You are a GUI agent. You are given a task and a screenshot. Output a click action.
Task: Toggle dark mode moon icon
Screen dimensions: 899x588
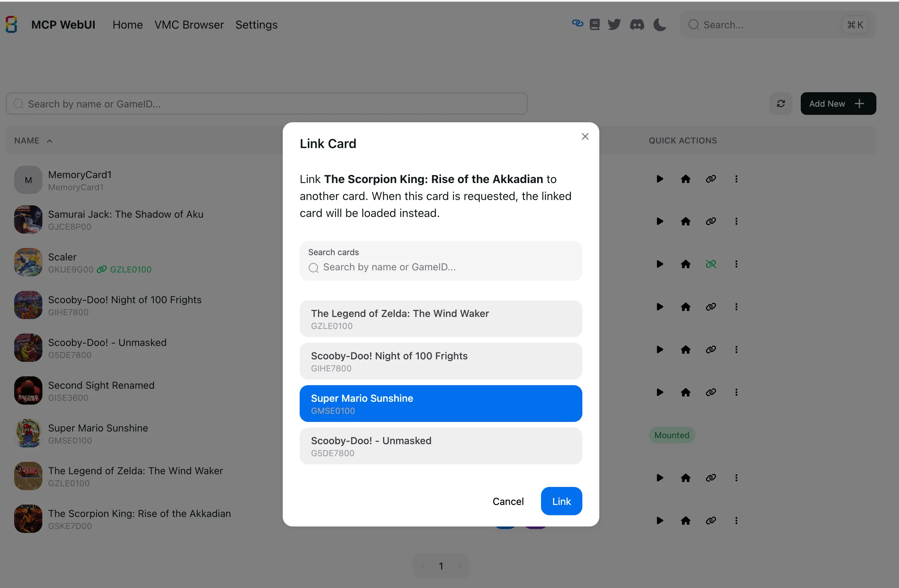pyautogui.click(x=659, y=24)
